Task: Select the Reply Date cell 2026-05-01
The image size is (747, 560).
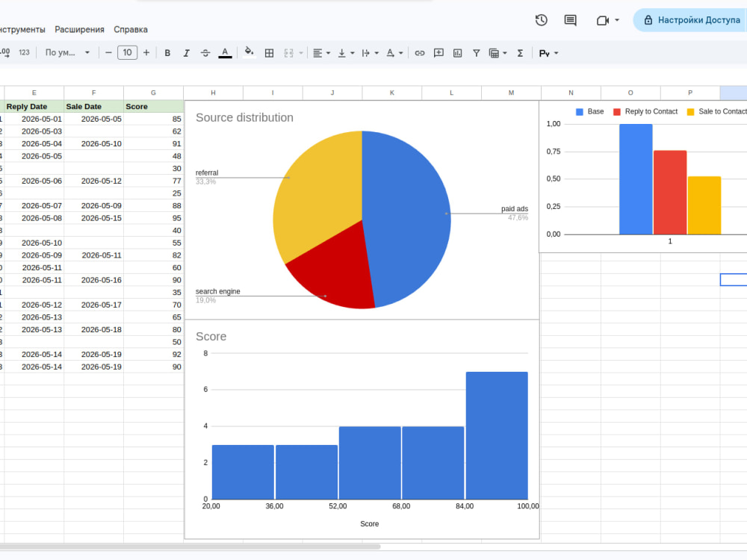Action: pos(34,119)
